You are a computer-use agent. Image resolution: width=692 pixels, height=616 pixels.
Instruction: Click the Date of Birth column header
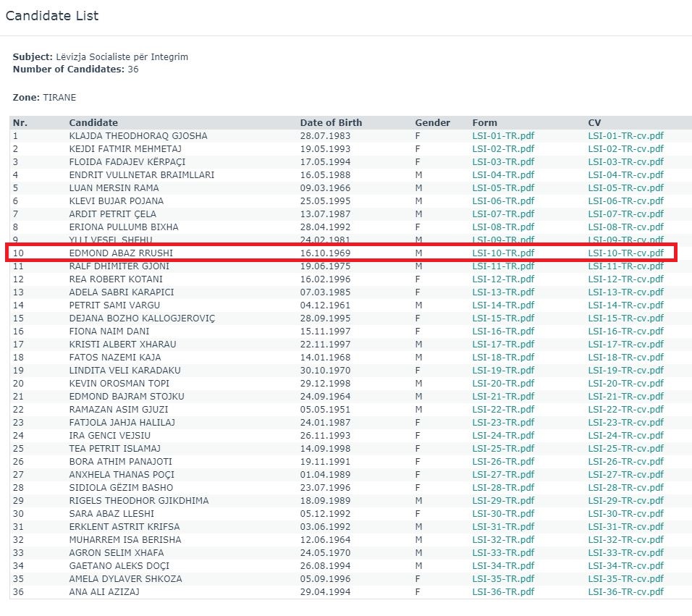point(331,123)
